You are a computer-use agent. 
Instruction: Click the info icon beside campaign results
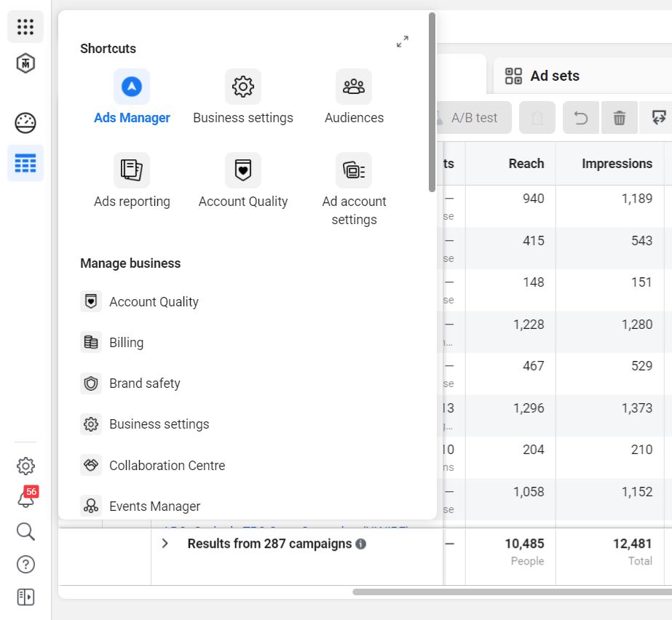pyautogui.click(x=361, y=544)
